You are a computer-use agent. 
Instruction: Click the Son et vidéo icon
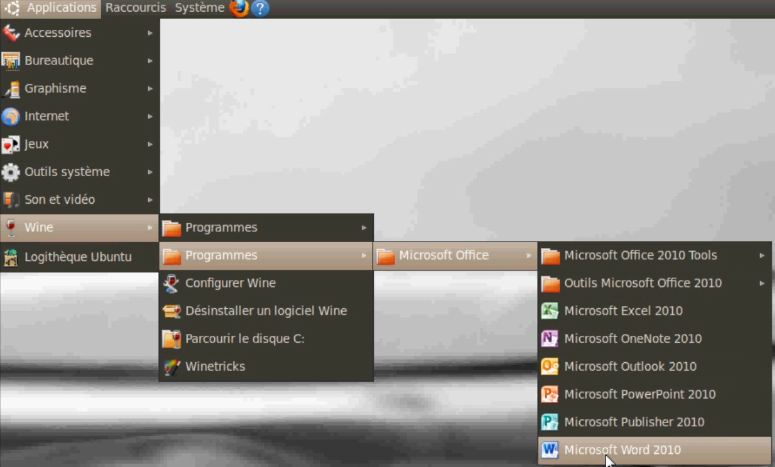tap(10, 200)
